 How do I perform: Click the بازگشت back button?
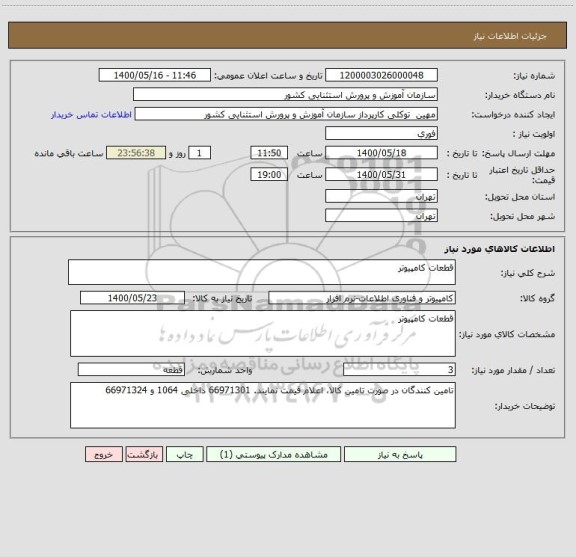[144, 454]
